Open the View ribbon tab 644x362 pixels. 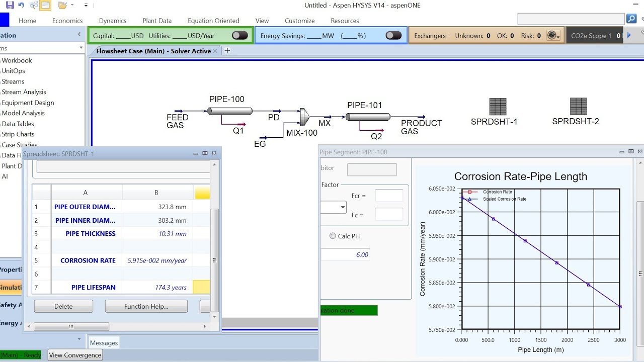tap(262, 21)
